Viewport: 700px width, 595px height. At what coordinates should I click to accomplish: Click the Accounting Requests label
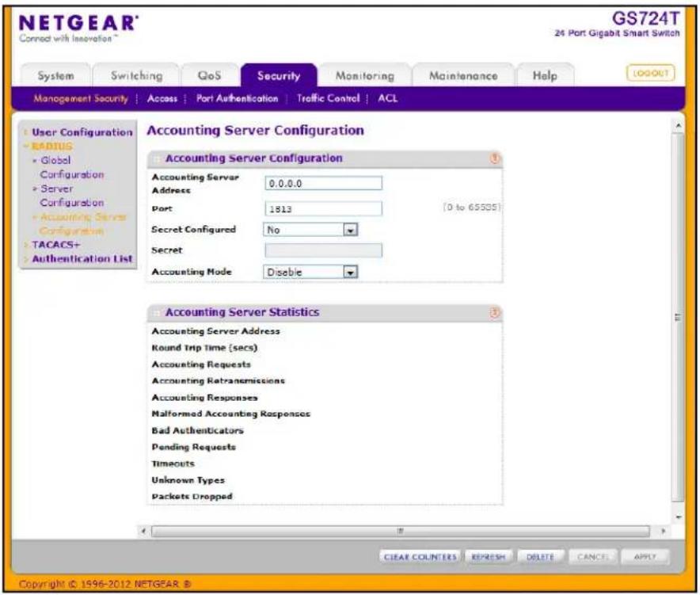tap(201, 364)
